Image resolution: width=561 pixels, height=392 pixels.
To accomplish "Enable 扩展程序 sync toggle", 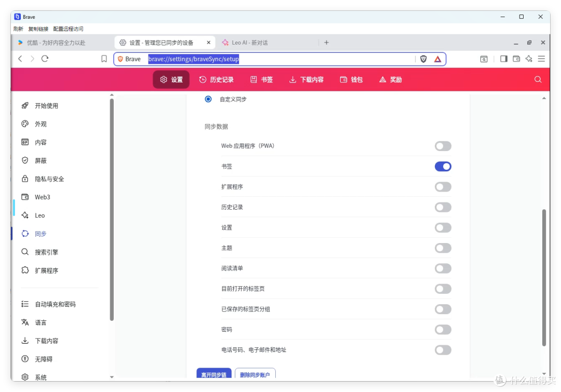I will point(443,187).
